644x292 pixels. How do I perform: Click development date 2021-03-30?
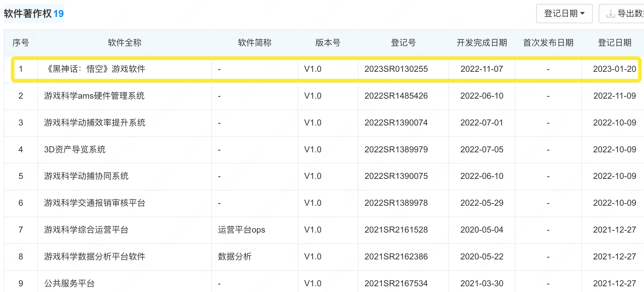pos(482,284)
